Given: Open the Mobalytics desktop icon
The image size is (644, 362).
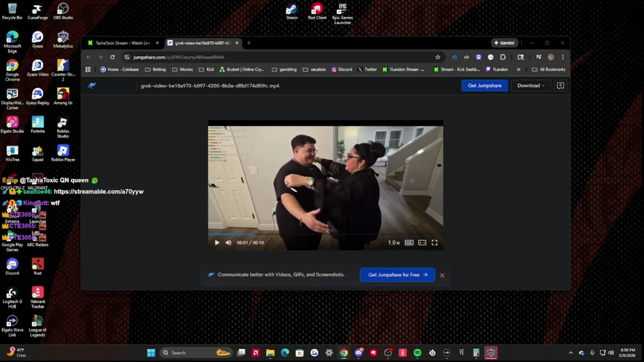Looking at the screenshot, I should pyautogui.click(x=63, y=40).
